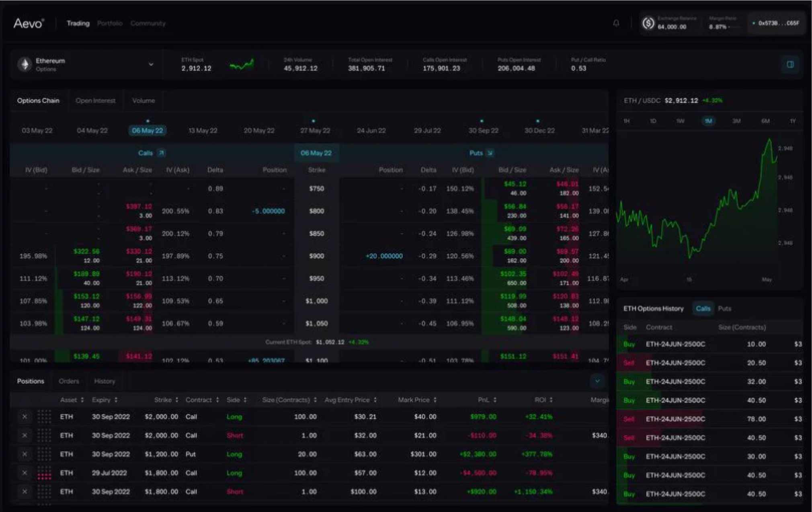Open the Ethereum Options asset dropdown
Viewport: 812px width, 512px height.
[151, 64]
